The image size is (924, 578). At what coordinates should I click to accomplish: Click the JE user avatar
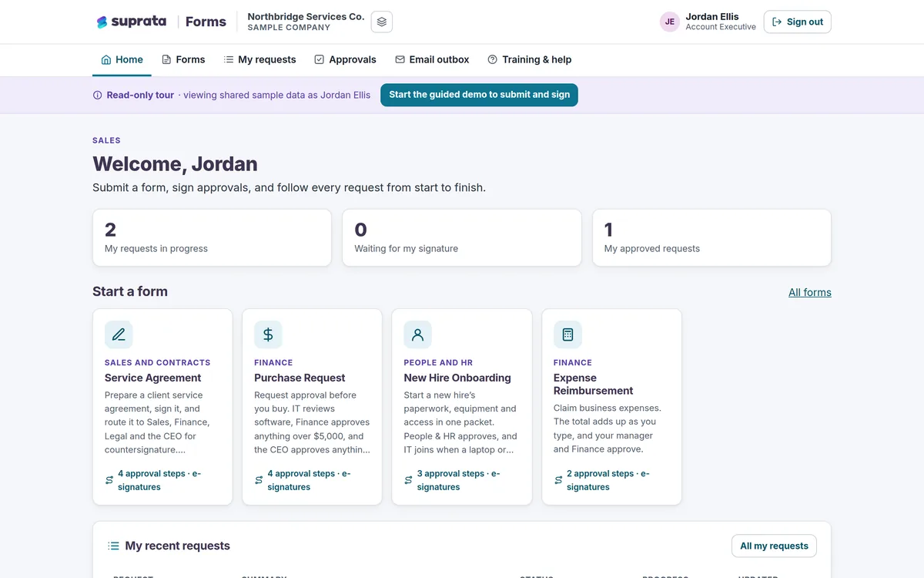click(x=670, y=22)
